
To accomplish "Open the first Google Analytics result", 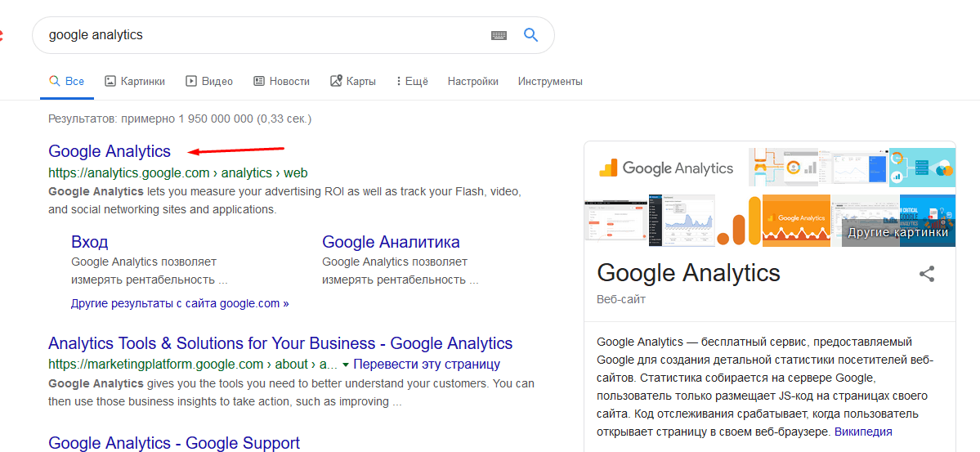I will (110, 151).
